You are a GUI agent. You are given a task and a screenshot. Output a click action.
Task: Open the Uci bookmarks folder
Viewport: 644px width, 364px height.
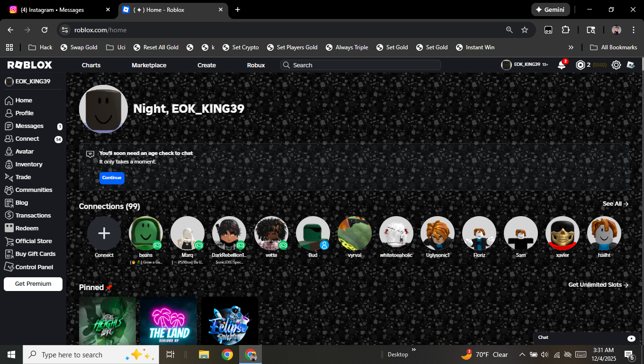click(116, 47)
